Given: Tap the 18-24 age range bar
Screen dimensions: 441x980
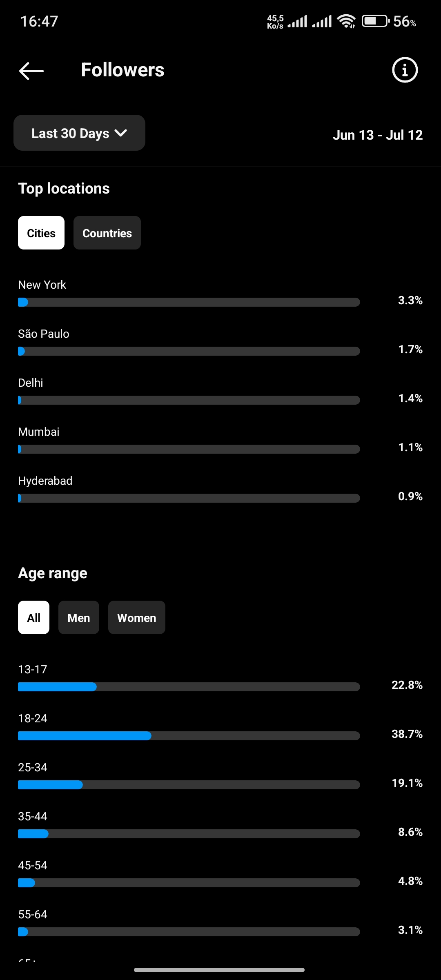Looking at the screenshot, I should click(189, 736).
